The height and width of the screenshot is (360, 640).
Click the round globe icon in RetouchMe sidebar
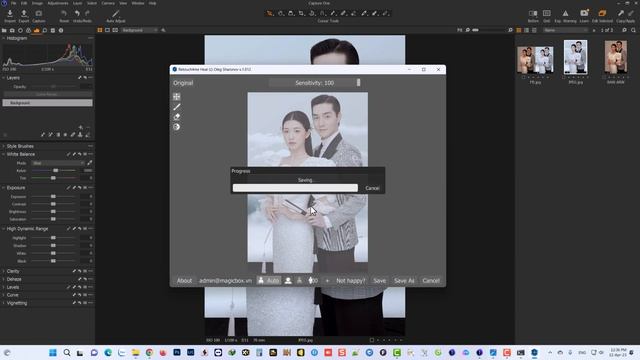(x=176, y=127)
